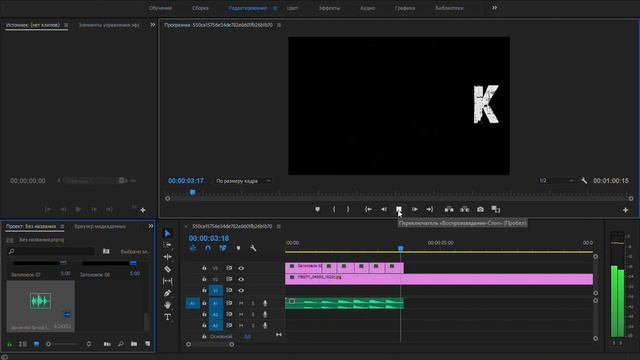Click the Lift button
Viewport: 640px width, 360px height.
coord(449,209)
